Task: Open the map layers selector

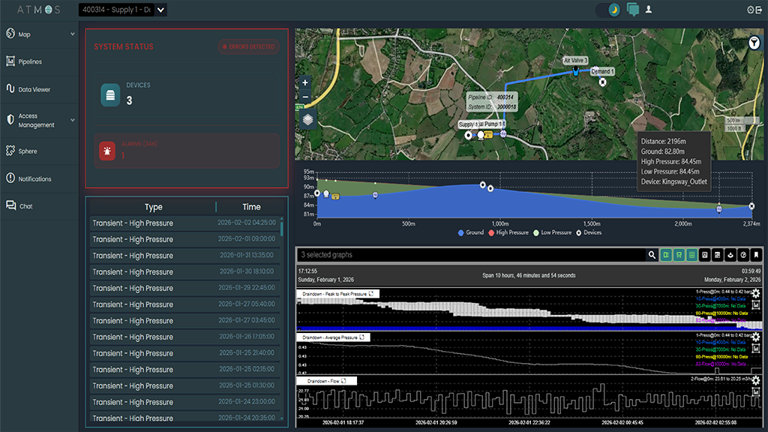Action: coord(307,118)
